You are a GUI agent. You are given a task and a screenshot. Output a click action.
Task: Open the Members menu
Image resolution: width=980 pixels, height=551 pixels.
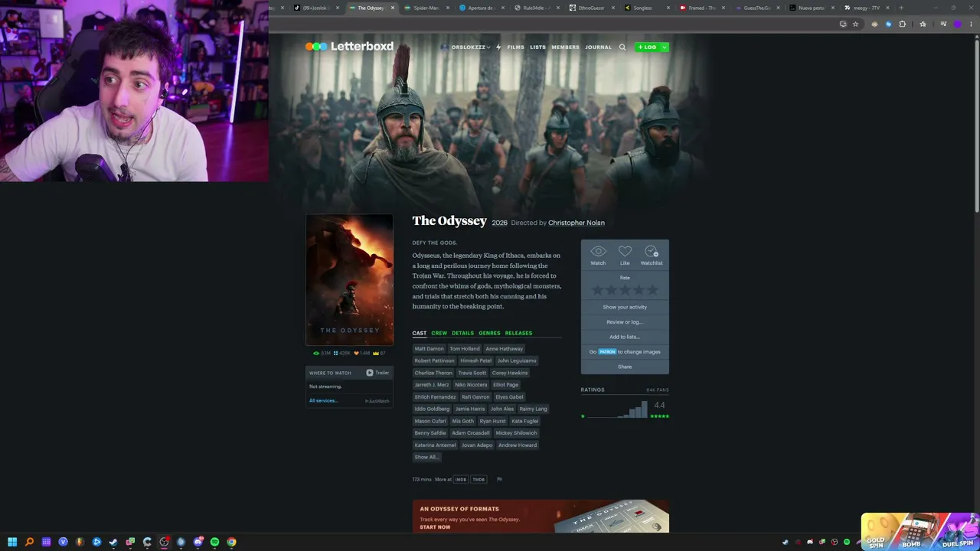pyautogui.click(x=565, y=47)
